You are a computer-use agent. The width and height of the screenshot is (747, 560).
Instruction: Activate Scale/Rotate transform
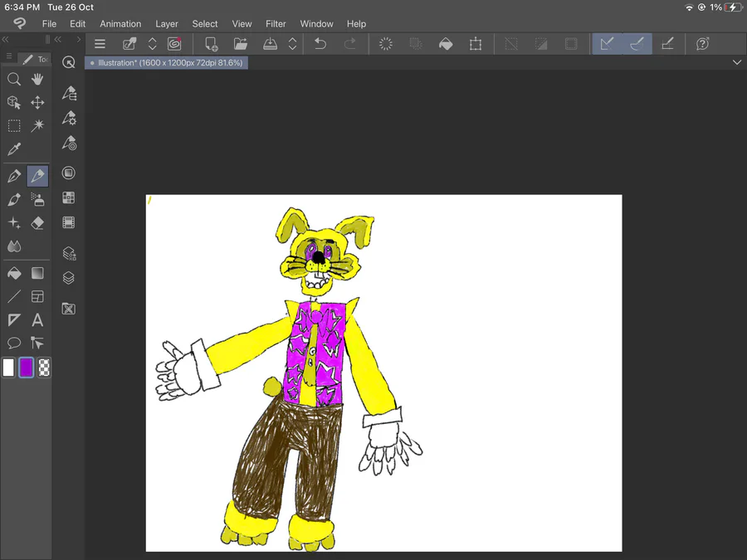pos(475,44)
